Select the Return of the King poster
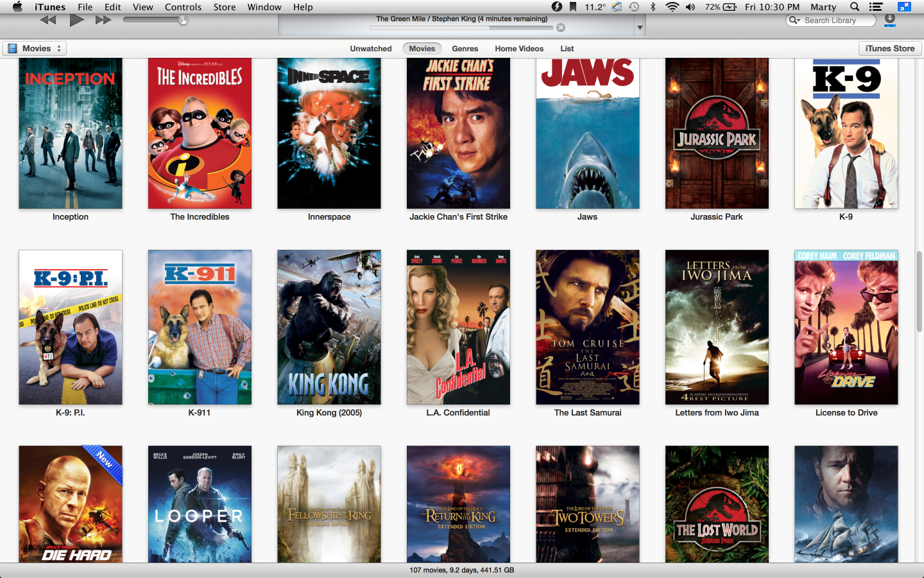This screenshot has height=578, width=924. pos(458,504)
